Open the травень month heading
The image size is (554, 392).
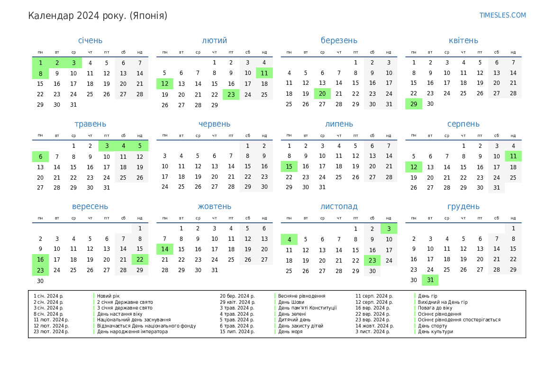[x=90, y=124]
